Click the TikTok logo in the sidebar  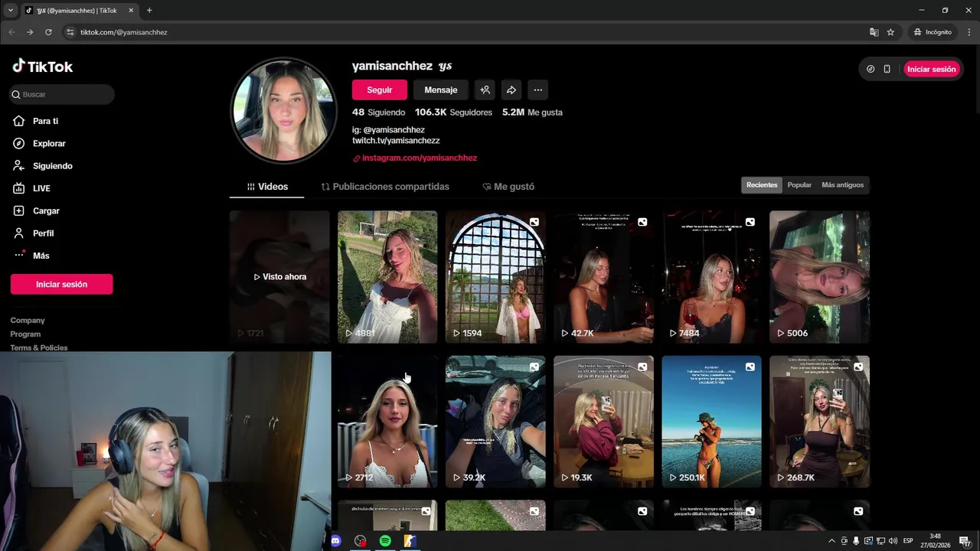point(42,67)
